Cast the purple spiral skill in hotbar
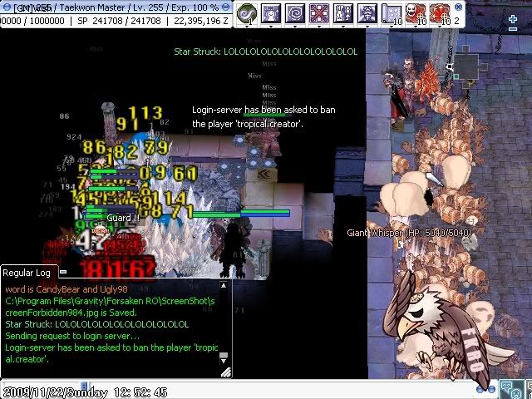 click(294, 12)
